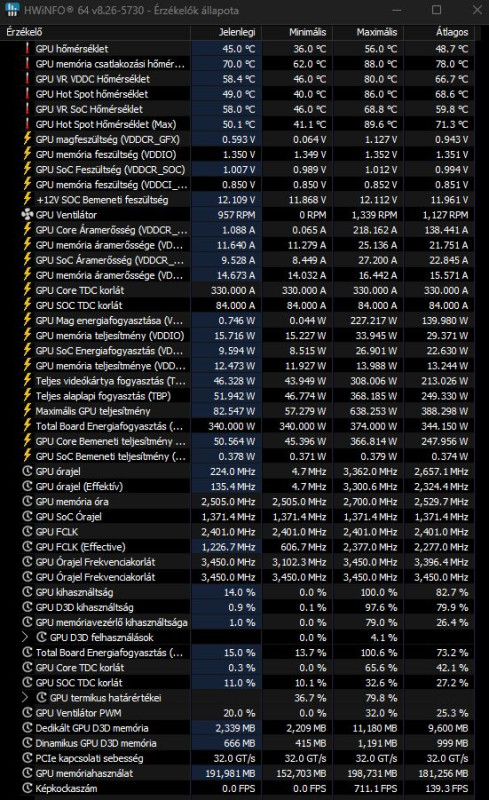Click the fan icon of GPU Ventilátor row
This screenshot has height=800, width=489.
[x=28, y=215]
